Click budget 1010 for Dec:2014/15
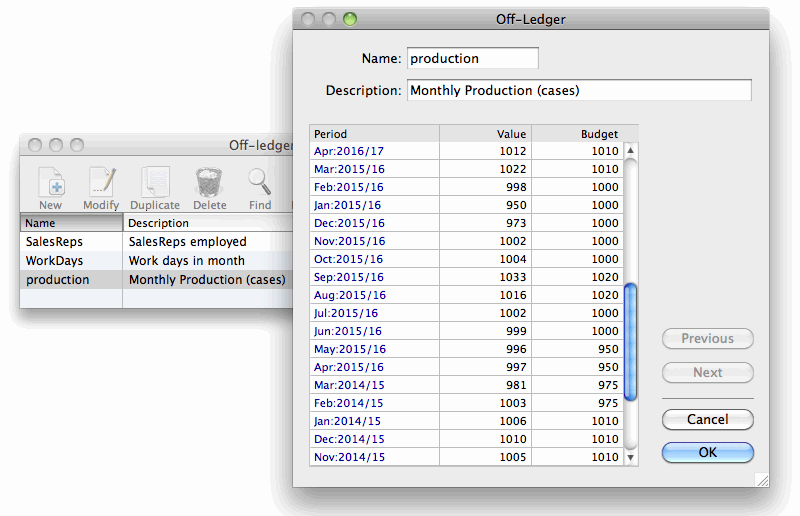Viewport: 800px width, 516px height. (x=578, y=439)
